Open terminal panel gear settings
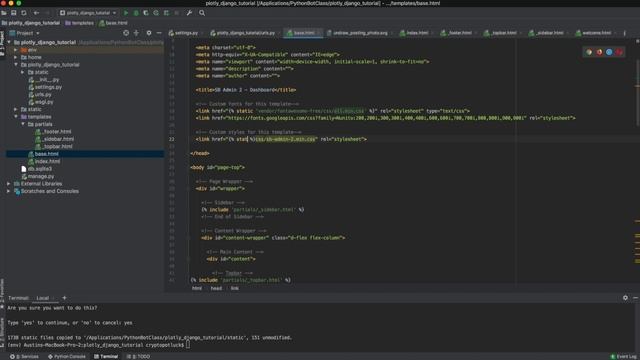This screenshot has height=360, width=640. tap(625, 298)
